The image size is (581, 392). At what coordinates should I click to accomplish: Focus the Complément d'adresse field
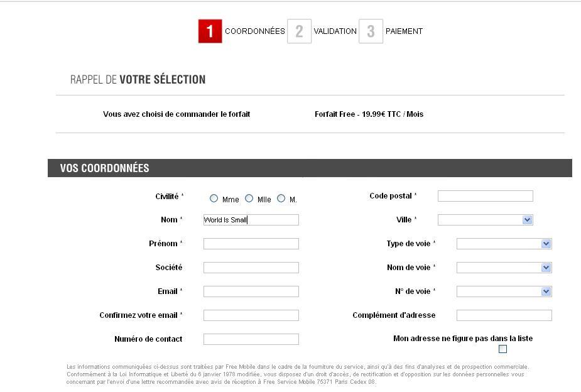click(504, 315)
